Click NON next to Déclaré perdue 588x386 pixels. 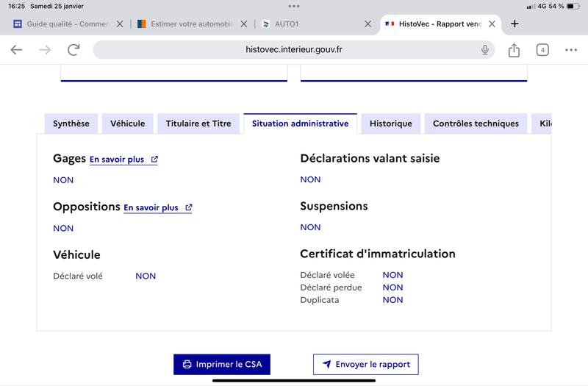[x=392, y=287]
